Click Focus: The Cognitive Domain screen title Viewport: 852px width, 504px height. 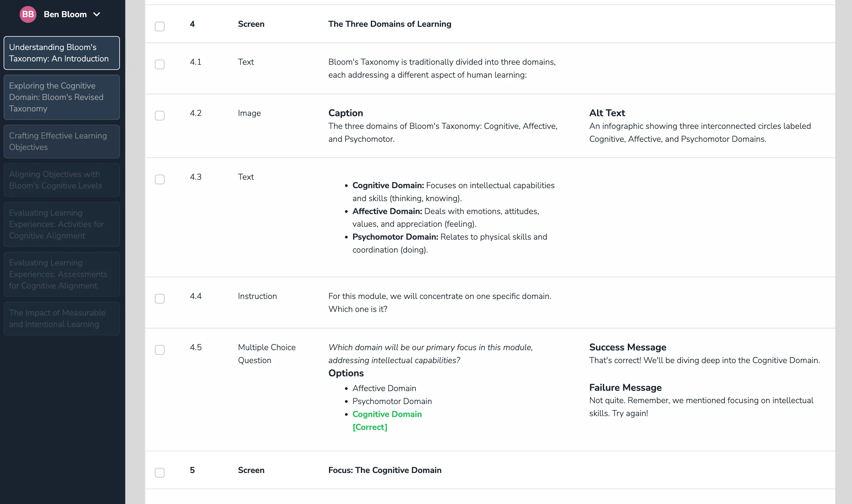point(384,470)
